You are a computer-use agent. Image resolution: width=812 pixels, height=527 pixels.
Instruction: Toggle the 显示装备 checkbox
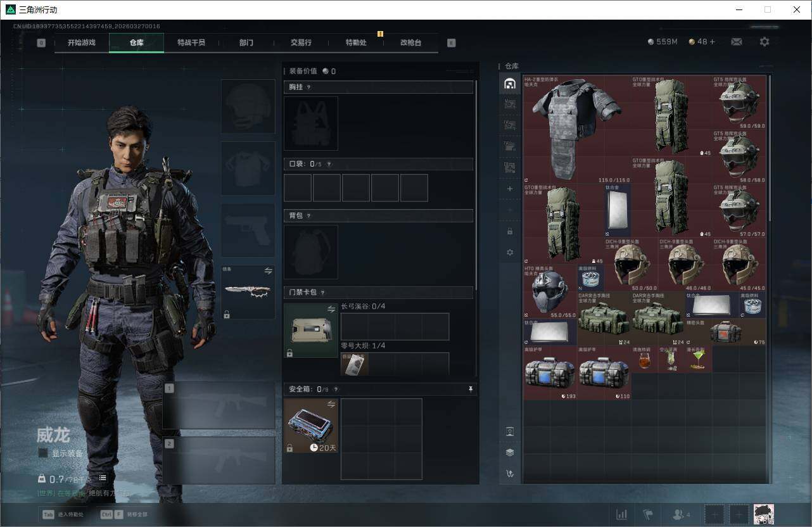coord(42,453)
